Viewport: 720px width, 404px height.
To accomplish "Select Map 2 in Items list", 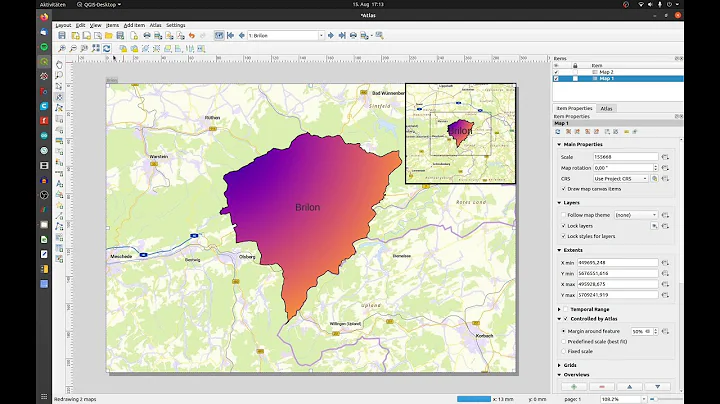I will (606, 72).
